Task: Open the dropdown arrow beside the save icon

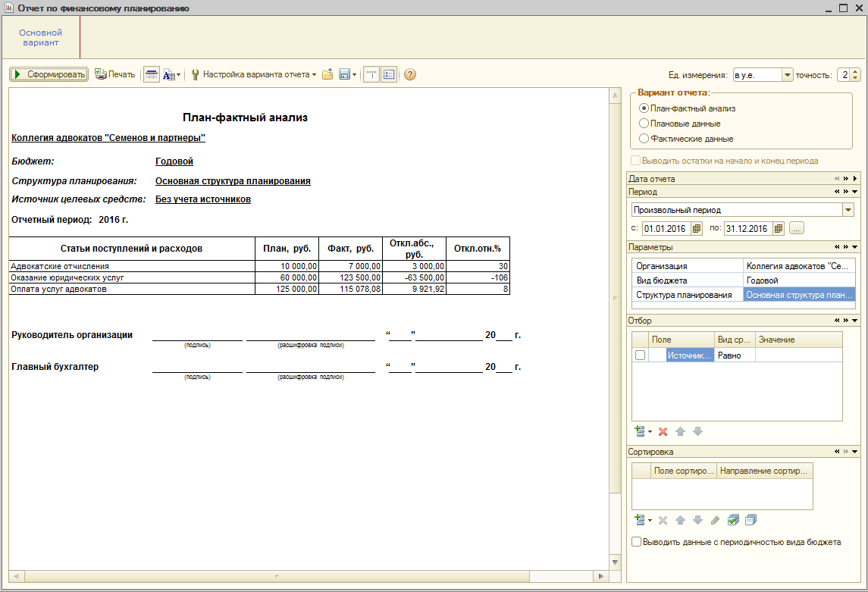Action: coord(354,75)
